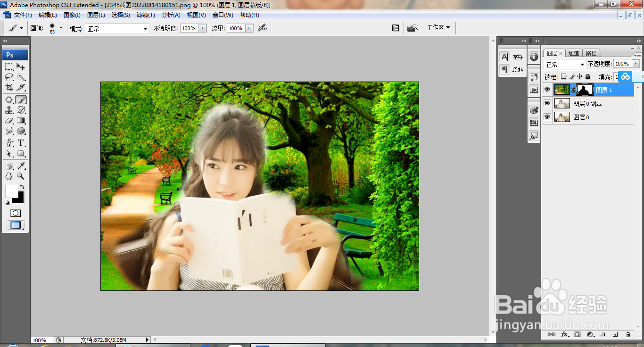644x347 pixels.
Task: Select the Notes tool
Action: click(9, 165)
